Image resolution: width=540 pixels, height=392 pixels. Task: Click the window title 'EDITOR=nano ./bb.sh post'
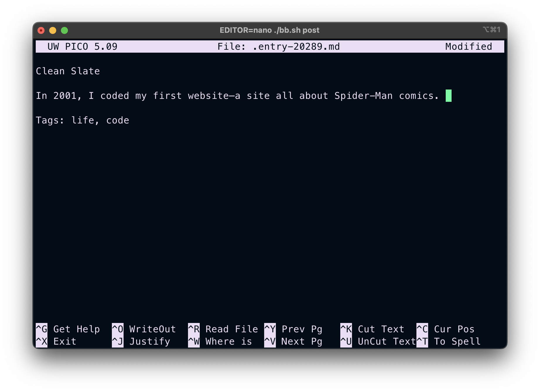pos(269,30)
